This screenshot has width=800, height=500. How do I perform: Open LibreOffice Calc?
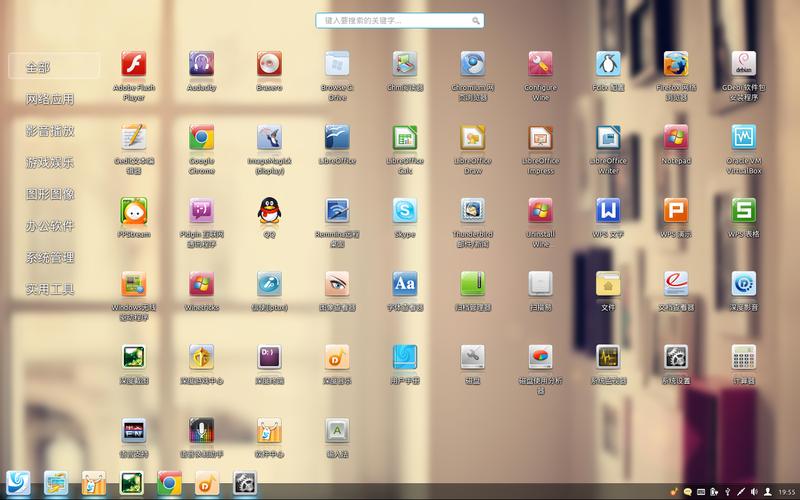pyautogui.click(x=405, y=138)
